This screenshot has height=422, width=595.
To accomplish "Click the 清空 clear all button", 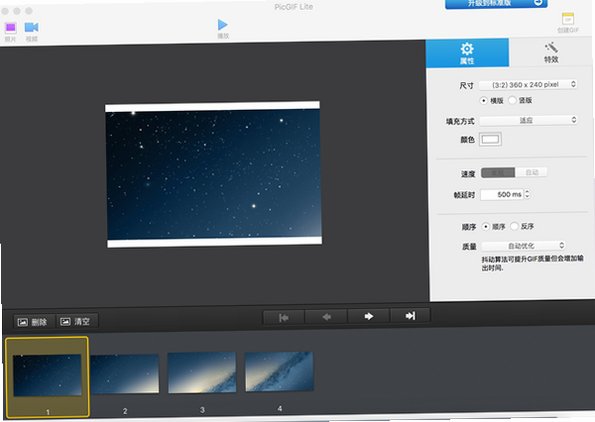I will tap(76, 321).
